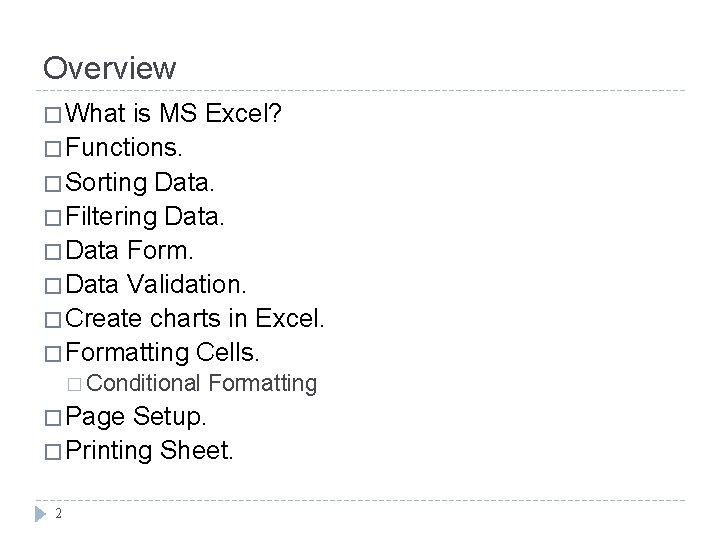Click the blue triangle arrow beside page number
The height and width of the screenshot is (540, 720).
tap(40, 514)
